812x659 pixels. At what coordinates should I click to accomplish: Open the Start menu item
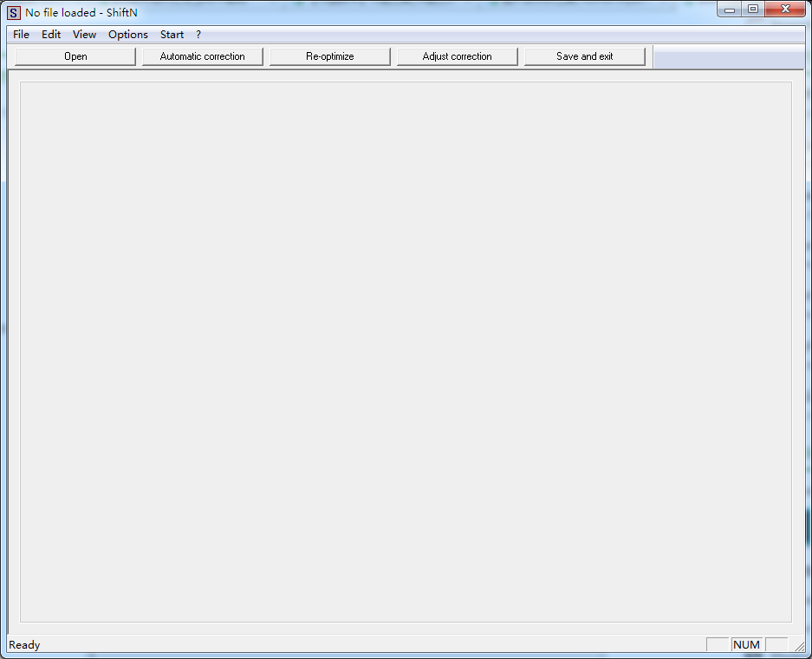(172, 35)
